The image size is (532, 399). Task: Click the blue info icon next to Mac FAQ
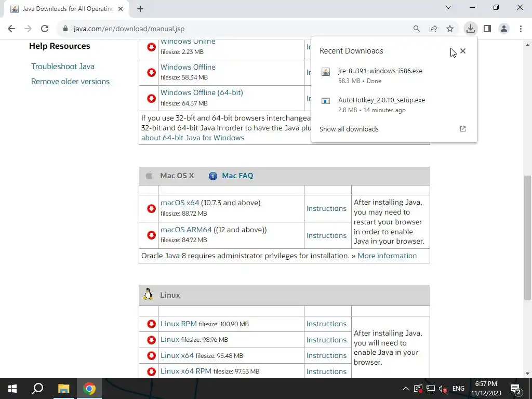212,176
